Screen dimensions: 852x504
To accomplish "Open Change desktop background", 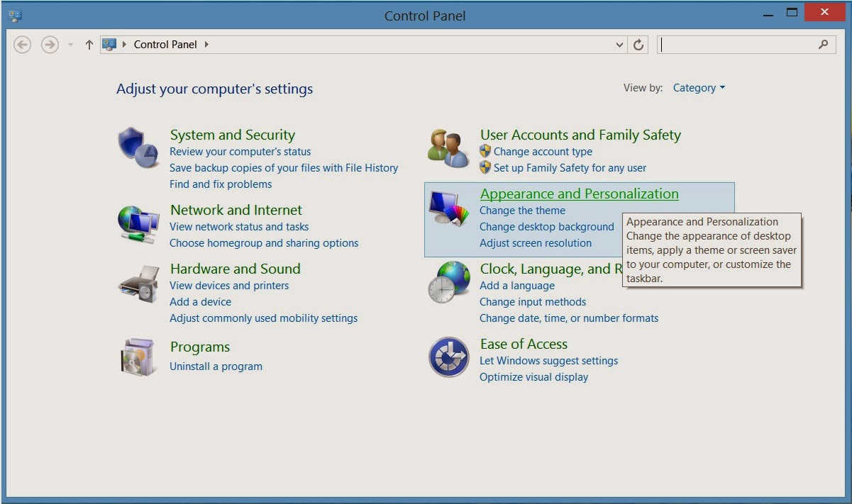I will coord(546,226).
